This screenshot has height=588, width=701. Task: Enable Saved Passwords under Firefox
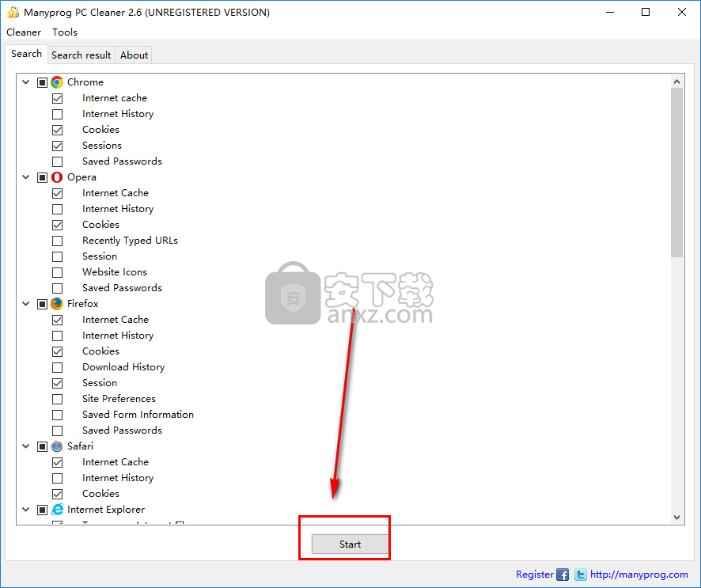click(x=57, y=431)
